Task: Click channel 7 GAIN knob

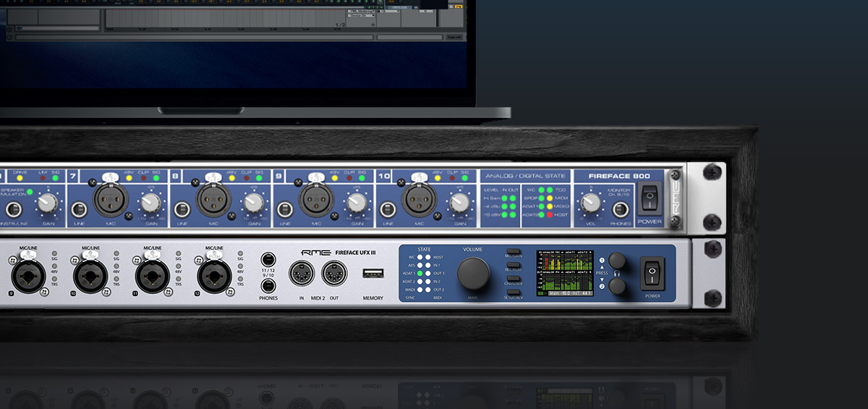Action: point(150,203)
